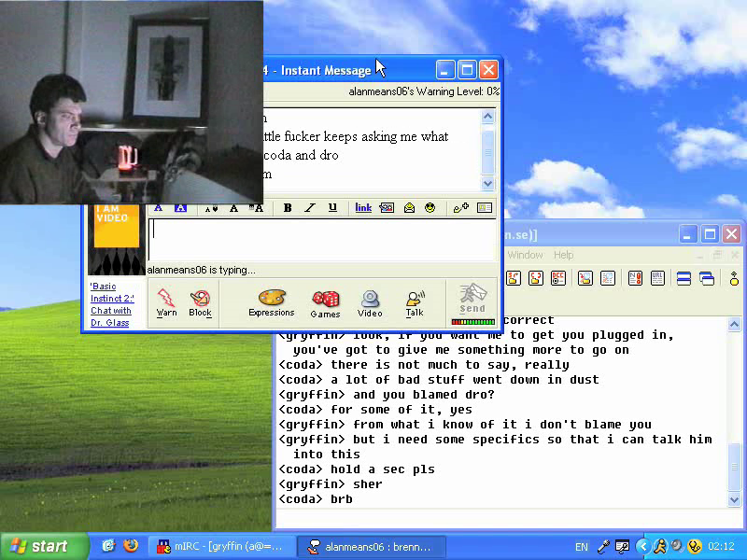
Task: Open the Help menu in mIRC
Action: click(563, 255)
